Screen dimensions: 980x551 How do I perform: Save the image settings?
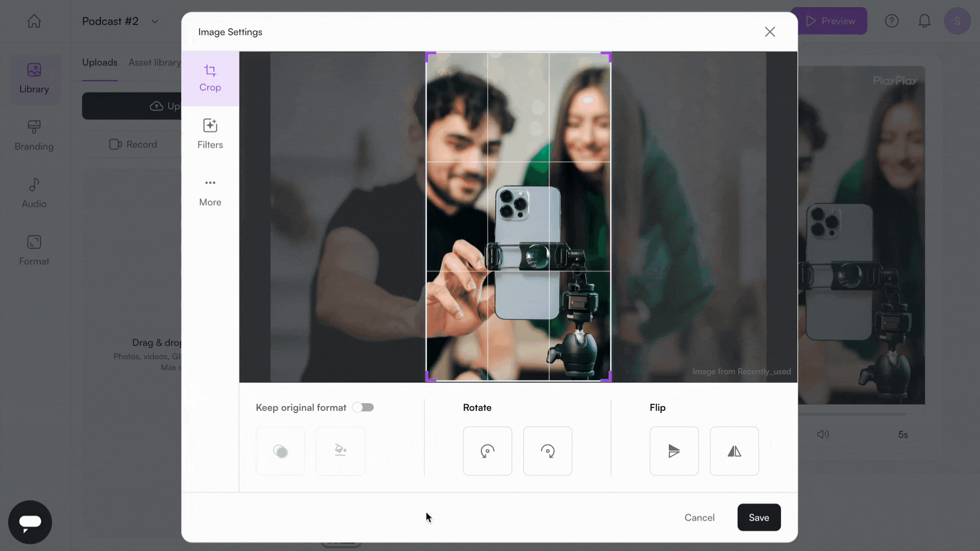(x=758, y=517)
